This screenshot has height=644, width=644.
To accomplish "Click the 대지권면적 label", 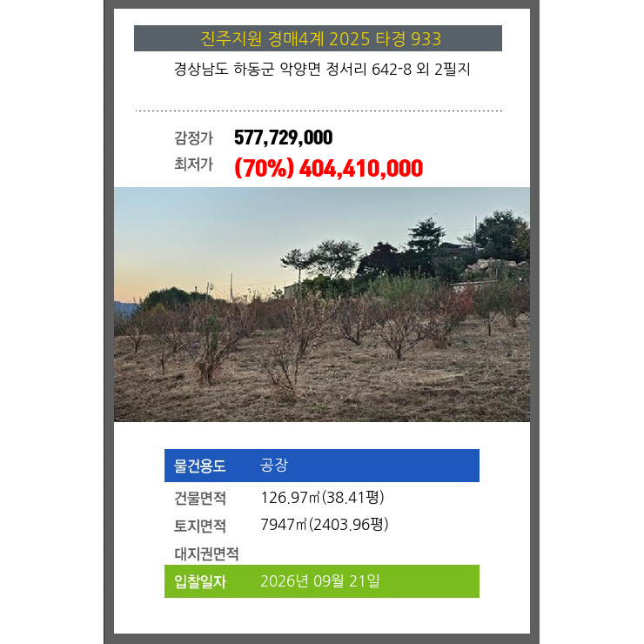I will (x=206, y=554).
